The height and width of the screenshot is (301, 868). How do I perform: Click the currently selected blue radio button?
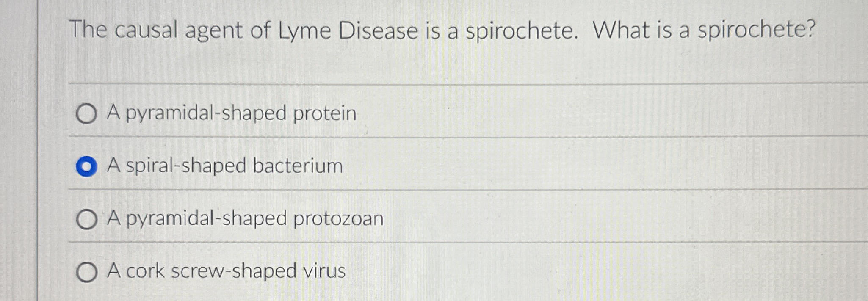click(87, 166)
